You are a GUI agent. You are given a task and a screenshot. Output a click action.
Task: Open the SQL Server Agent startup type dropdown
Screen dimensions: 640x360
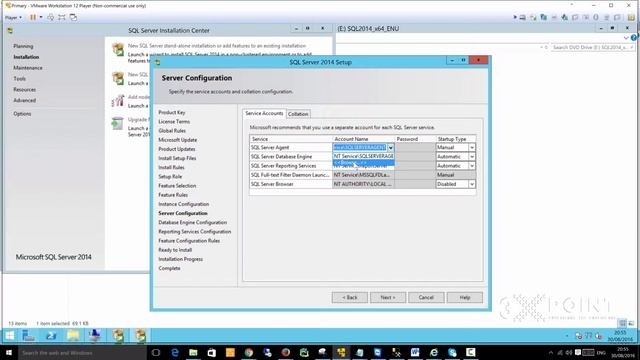point(471,148)
